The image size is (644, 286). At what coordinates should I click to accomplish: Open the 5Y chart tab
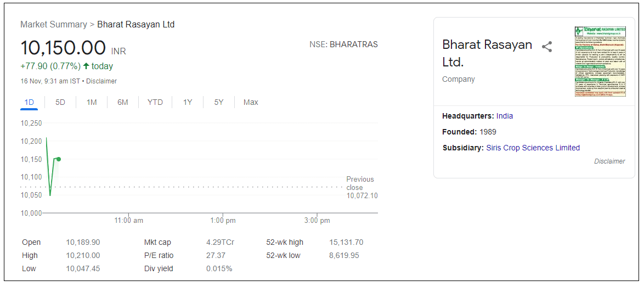point(219,103)
